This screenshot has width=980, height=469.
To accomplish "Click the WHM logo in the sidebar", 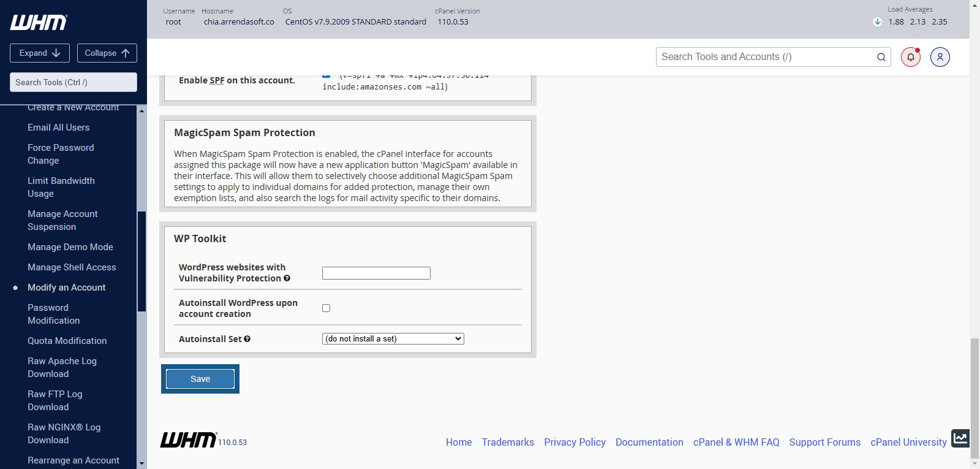I will point(39,23).
